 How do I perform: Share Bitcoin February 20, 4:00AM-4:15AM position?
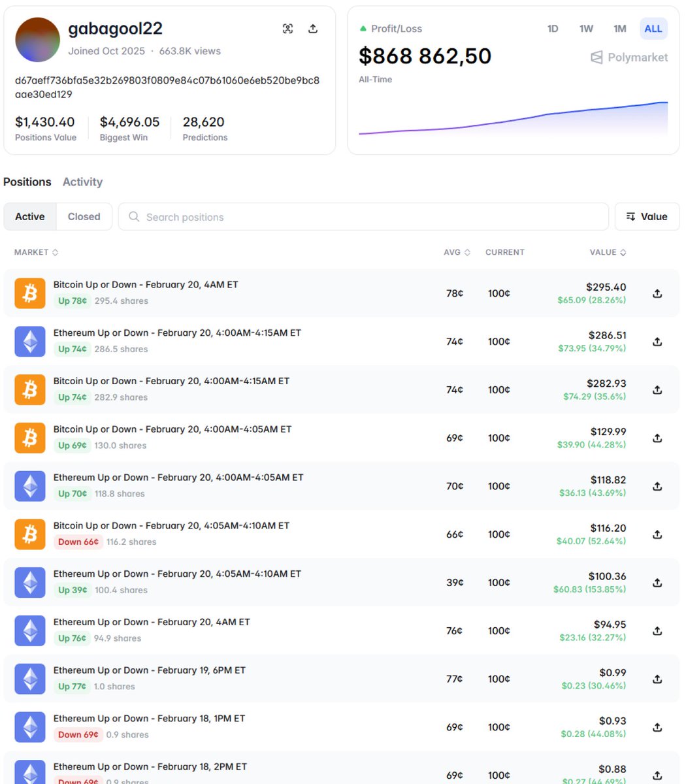click(657, 390)
